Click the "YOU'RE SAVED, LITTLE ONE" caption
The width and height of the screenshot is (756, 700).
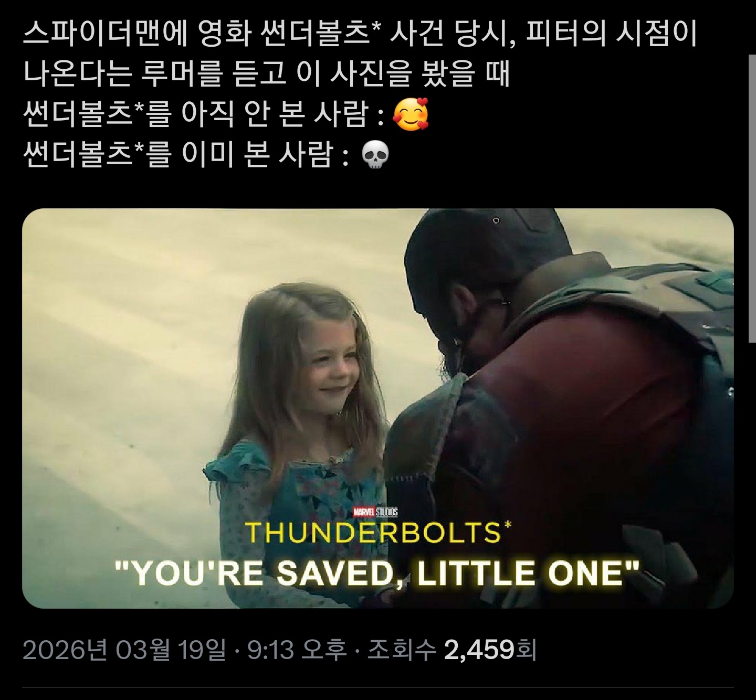pos(377,572)
